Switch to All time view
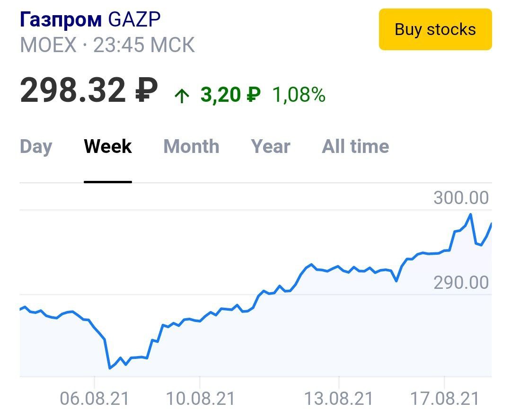The height and width of the screenshot is (420, 511). pos(355,147)
